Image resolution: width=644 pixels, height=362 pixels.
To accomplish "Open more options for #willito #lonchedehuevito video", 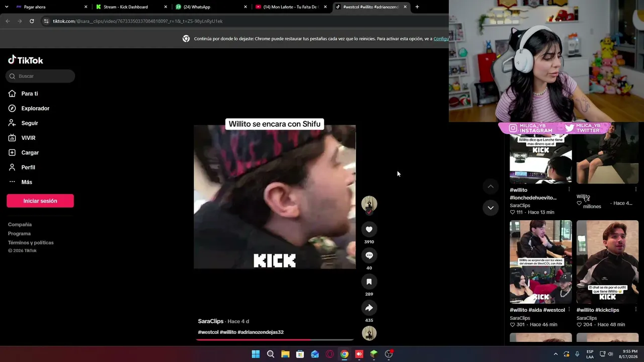I will point(569,190).
